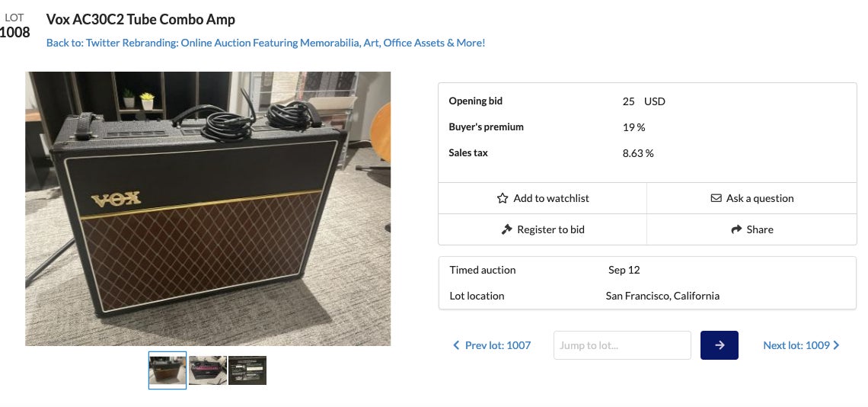Click the main Vox amp photo
This screenshot has width=868, height=407.
coord(208,209)
